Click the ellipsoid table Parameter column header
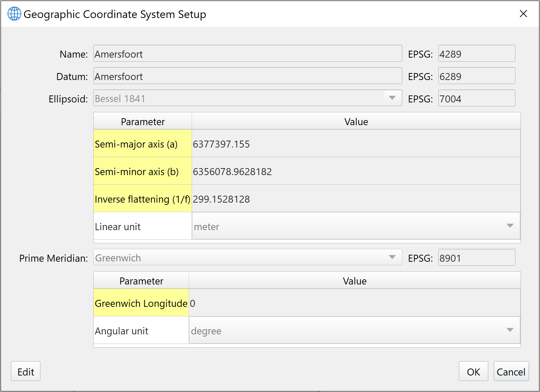 click(143, 121)
